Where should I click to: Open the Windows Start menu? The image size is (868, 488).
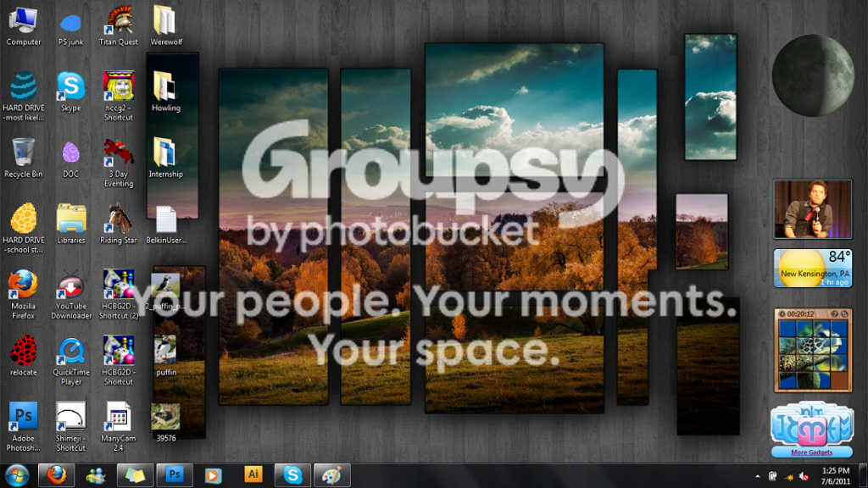click(17, 475)
